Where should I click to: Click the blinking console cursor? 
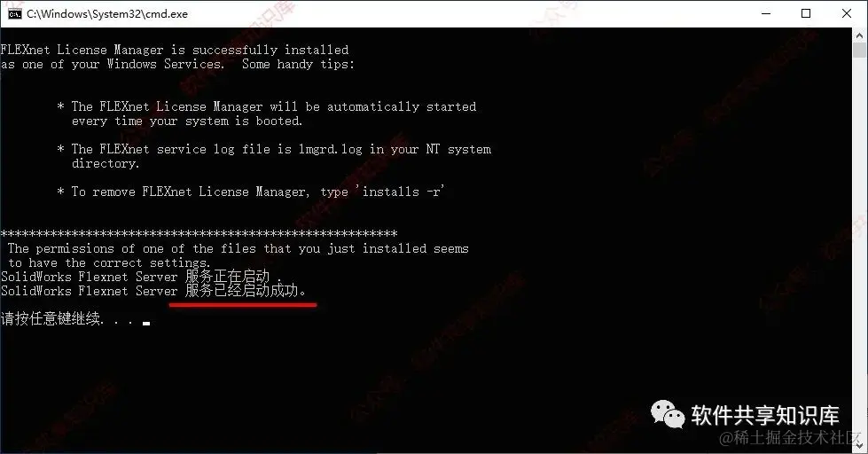tap(146, 324)
